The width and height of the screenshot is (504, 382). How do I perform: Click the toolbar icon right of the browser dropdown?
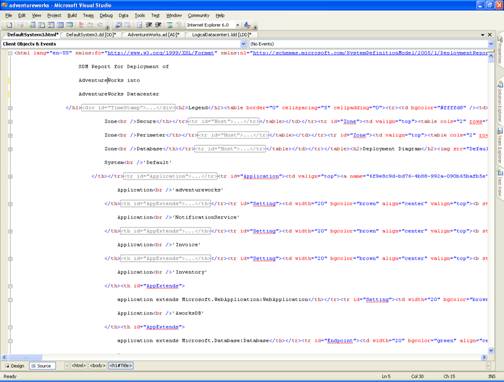click(247, 25)
